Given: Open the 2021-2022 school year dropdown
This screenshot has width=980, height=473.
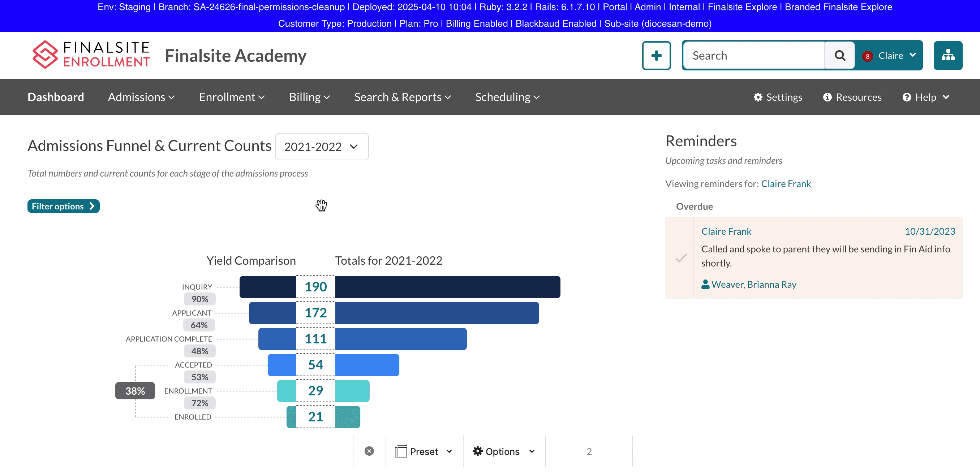Looking at the screenshot, I should [322, 146].
